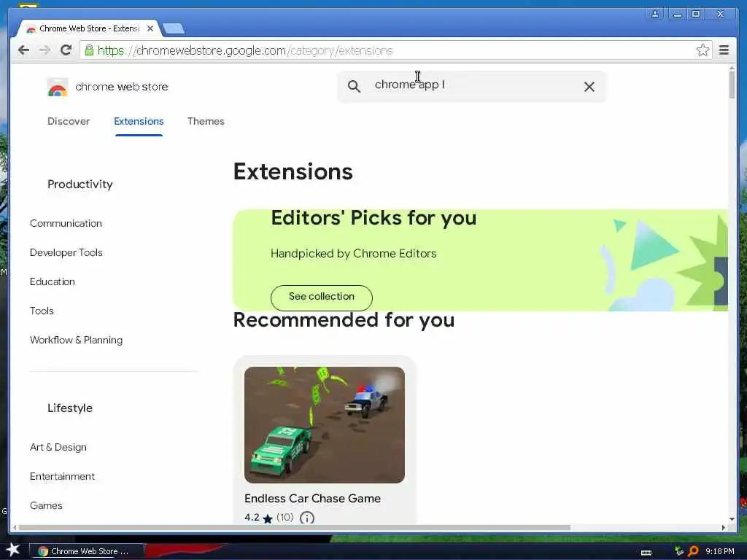Click the Recommended for you heading

[344, 320]
